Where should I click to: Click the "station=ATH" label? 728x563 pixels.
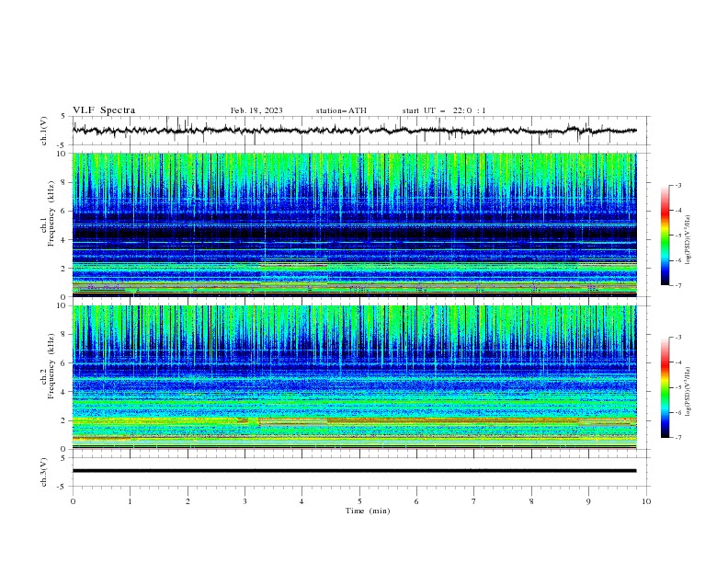[x=341, y=110]
